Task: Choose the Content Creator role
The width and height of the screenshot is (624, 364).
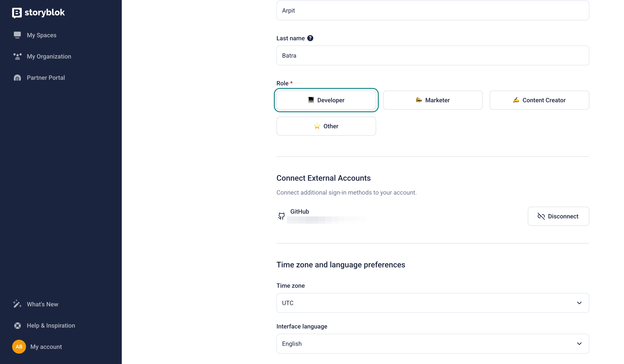Action: pyautogui.click(x=539, y=100)
